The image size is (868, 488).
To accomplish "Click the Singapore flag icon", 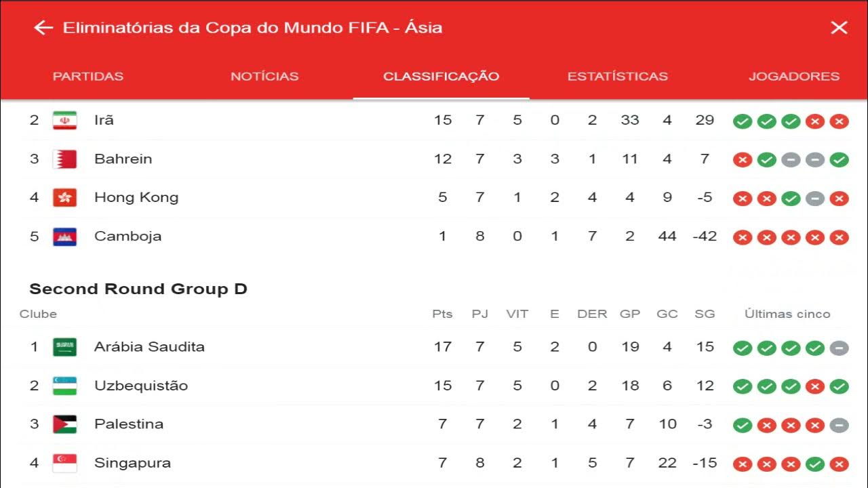I will pos(65,464).
